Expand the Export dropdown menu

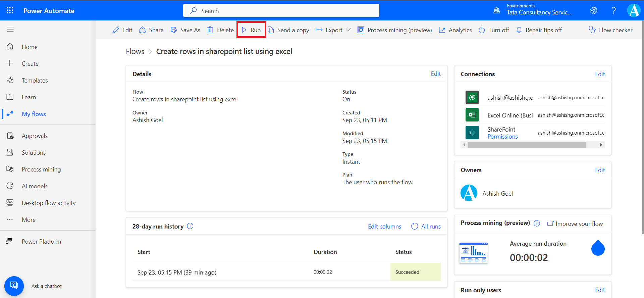pos(348,30)
